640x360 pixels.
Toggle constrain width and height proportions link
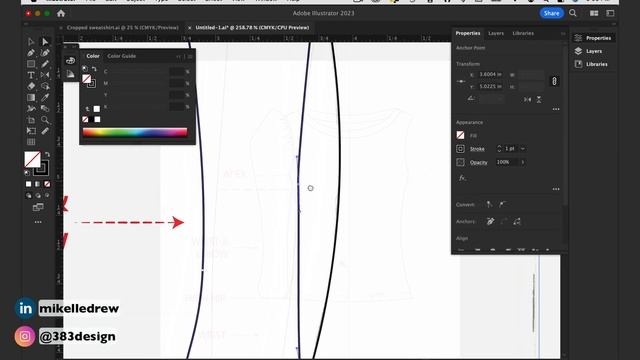coord(554,81)
